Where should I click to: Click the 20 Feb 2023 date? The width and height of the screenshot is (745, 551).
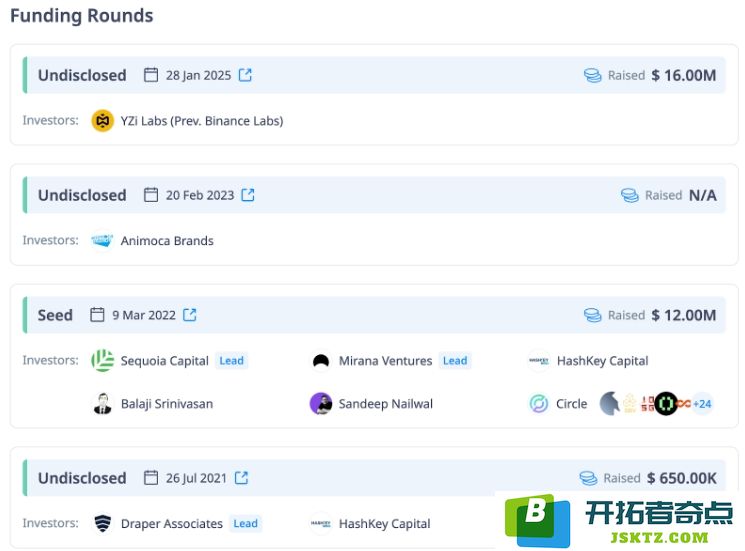point(200,195)
